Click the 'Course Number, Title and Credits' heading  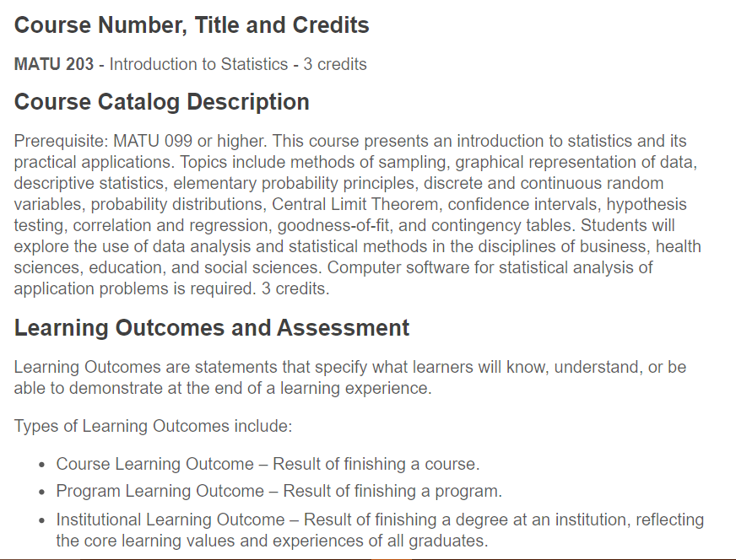192,25
